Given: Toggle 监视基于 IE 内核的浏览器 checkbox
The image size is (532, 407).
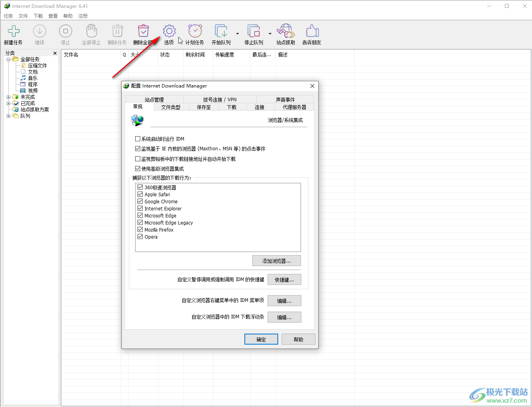Looking at the screenshot, I should pyautogui.click(x=138, y=148).
